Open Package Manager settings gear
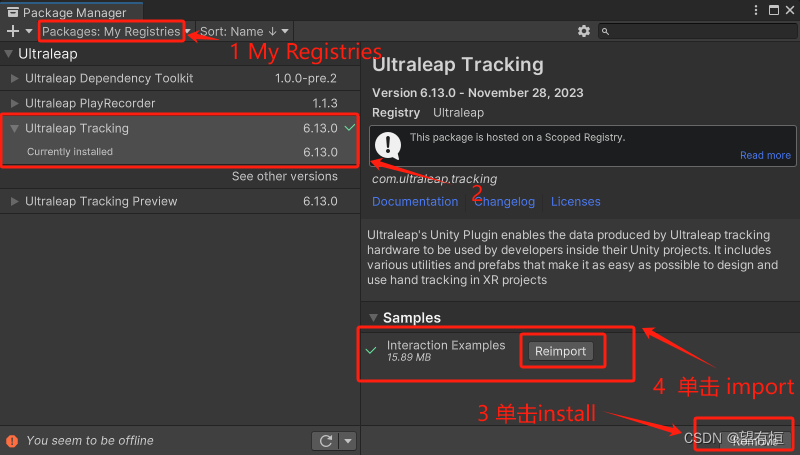Image resolution: width=800 pixels, height=455 pixels. coord(584,31)
